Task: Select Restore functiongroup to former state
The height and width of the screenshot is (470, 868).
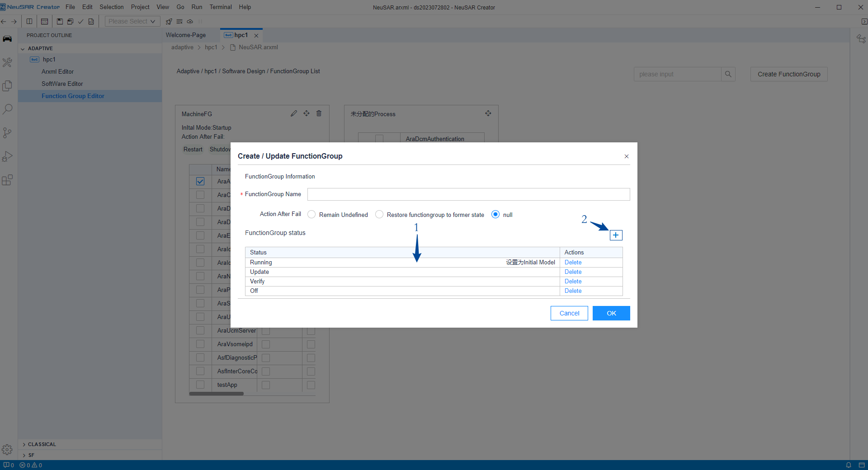Action: (379, 215)
